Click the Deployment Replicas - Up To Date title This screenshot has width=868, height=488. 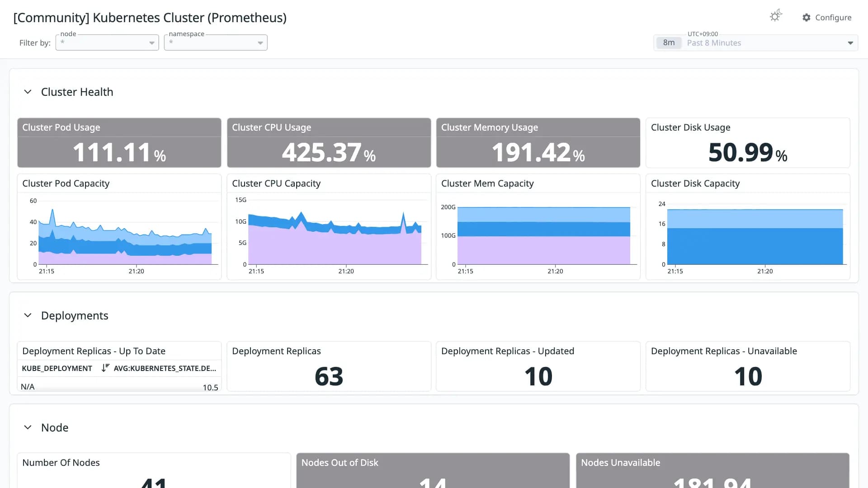[x=94, y=351]
